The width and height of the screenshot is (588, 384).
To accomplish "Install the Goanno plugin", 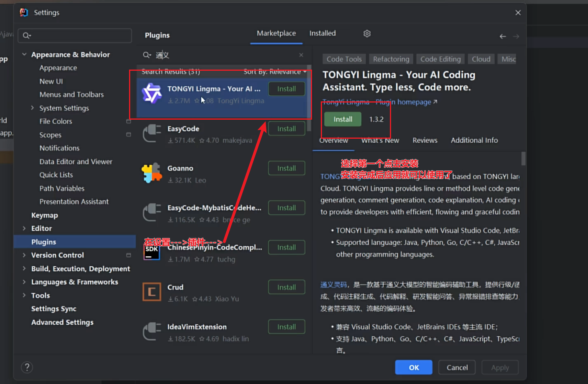I will [287, 168].
